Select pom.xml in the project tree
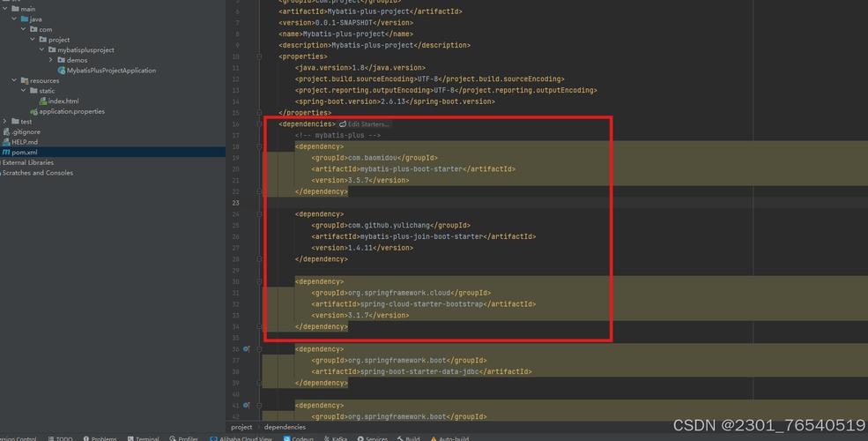The height and width of the screenshot is (441, 868). tap(113, 152)
